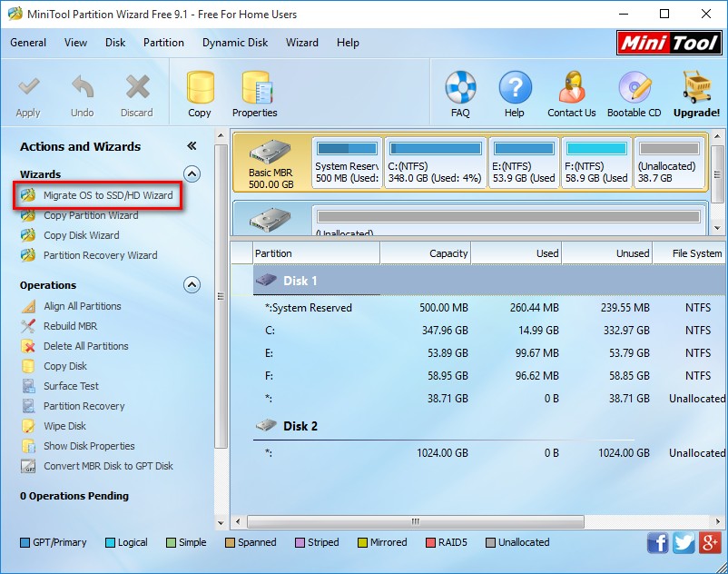The image size is (728, 574).
Task: Open the FAQ lifebuoy icon
Action: pyautogui.click(x=460, y=87)
